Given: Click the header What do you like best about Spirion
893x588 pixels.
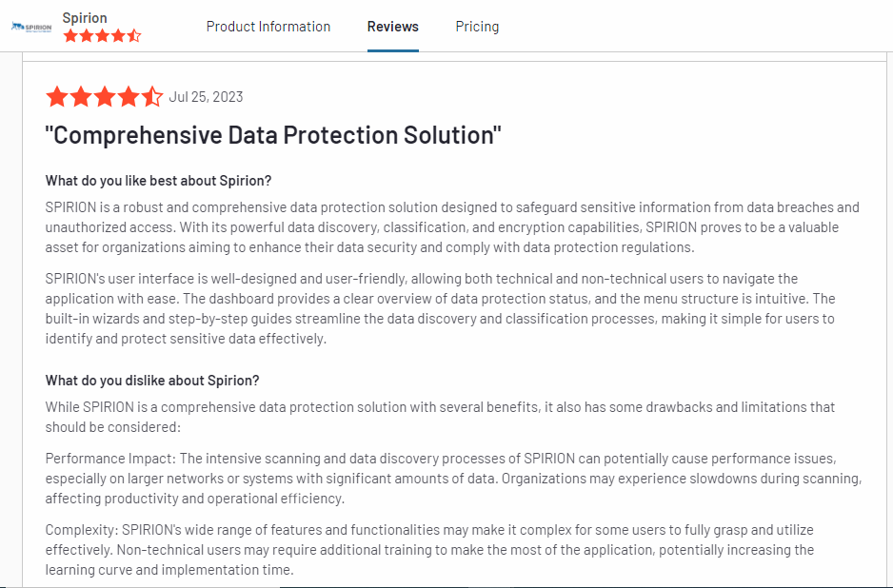Looking at the screenshot, I should [162, 180].
